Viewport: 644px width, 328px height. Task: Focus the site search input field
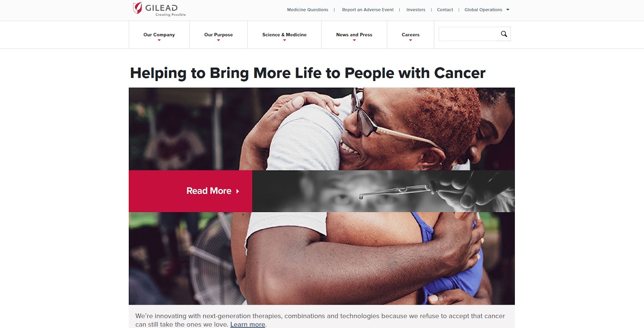click(469, 34)
